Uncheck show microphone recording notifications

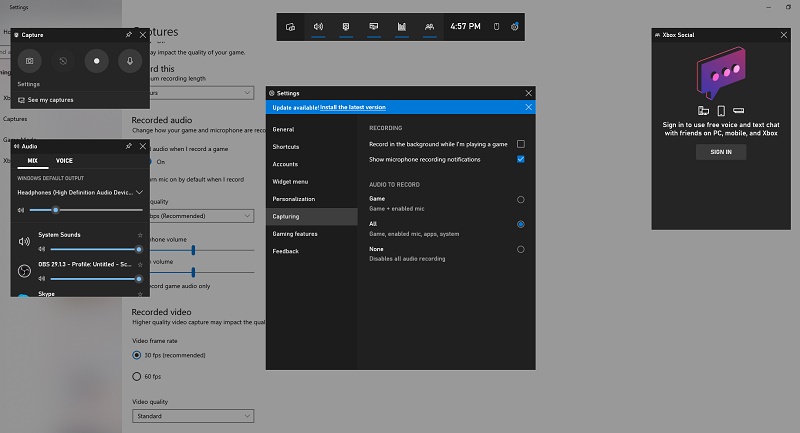click(521, 159)
